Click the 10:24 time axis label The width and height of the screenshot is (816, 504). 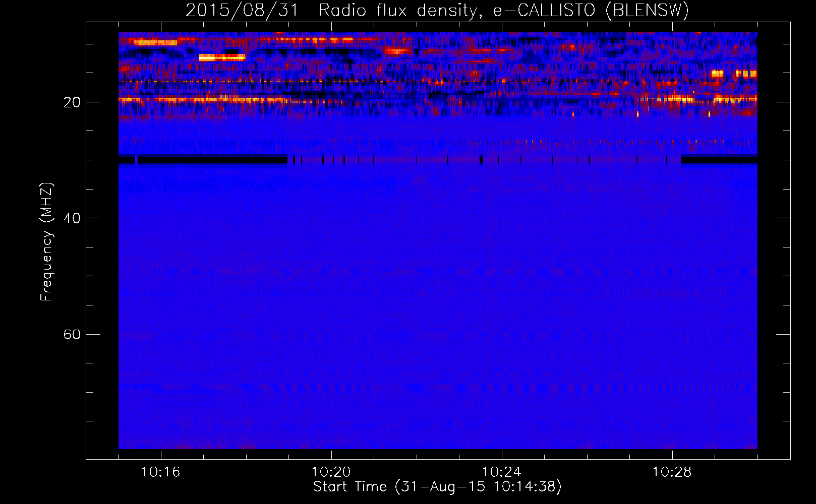pos(502,472)
